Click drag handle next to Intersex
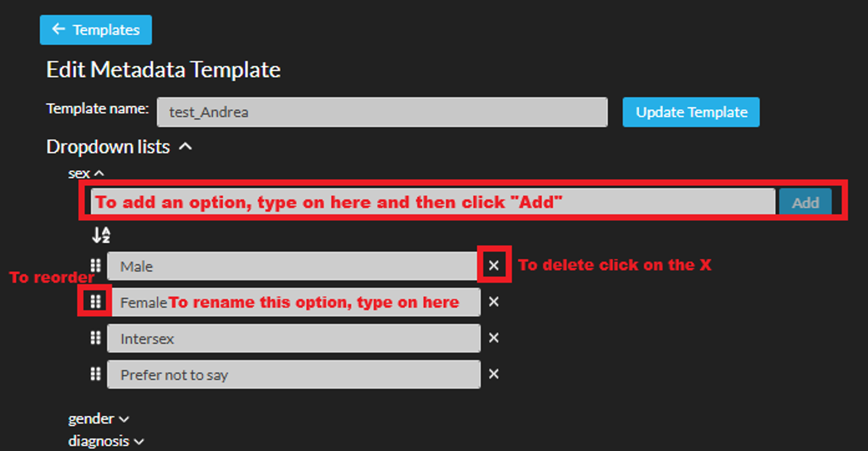This screenshot has height=451, width=868. tap(95, 338)
